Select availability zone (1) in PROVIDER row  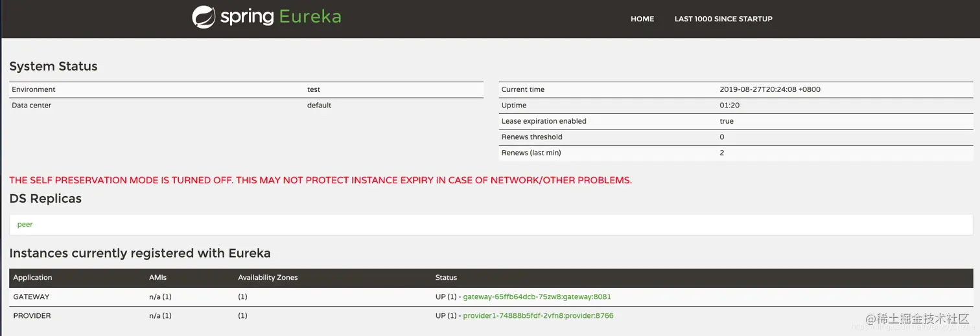[242, 316]
